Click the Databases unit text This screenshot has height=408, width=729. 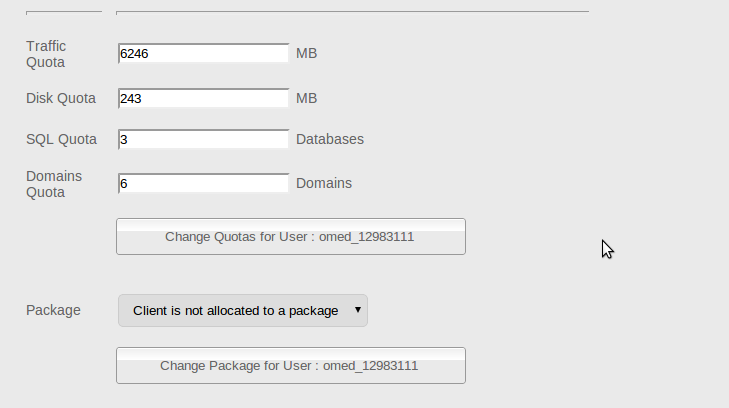pyautogui.click(x=330, y=139)
